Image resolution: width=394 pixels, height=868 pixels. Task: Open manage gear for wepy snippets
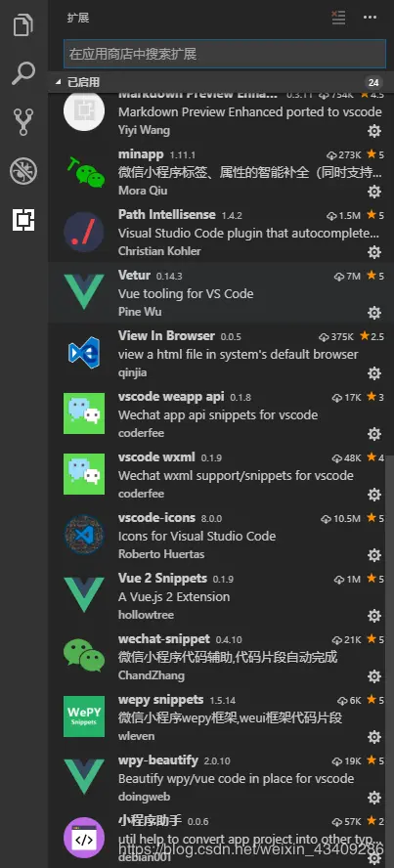point(374,737)
